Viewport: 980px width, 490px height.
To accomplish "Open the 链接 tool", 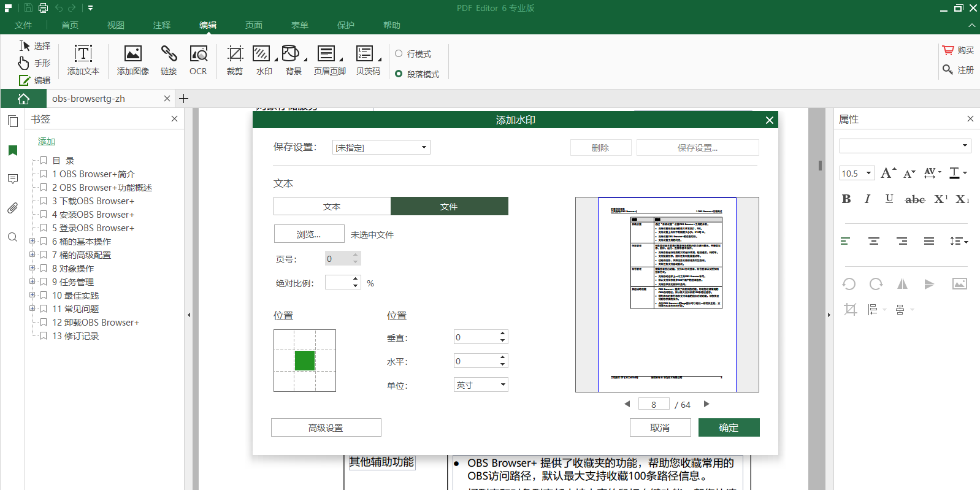I will coord(169,60).
